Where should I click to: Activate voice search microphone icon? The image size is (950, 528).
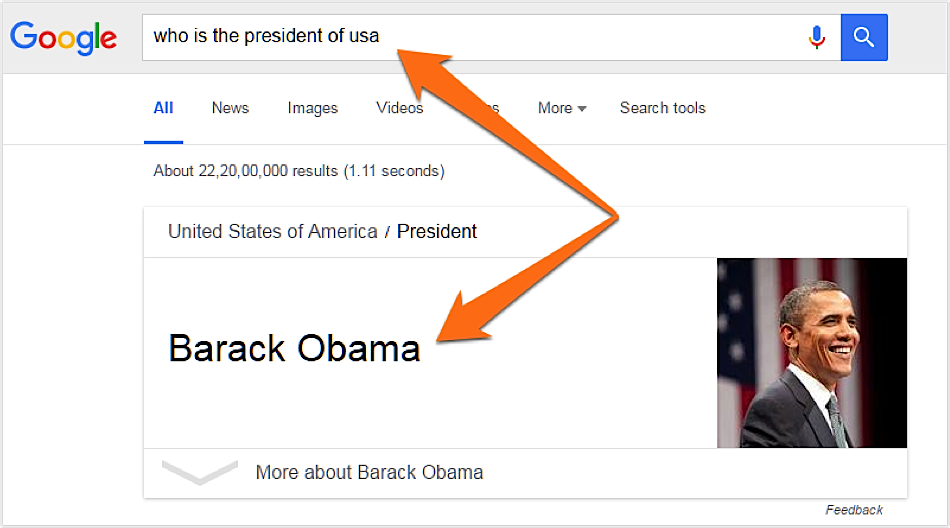click(816, 38)
